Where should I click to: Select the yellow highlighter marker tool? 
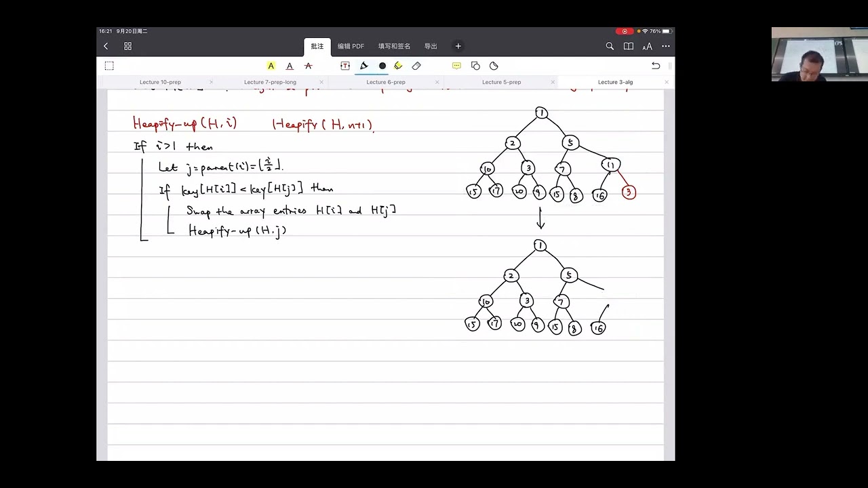[398, 66]
